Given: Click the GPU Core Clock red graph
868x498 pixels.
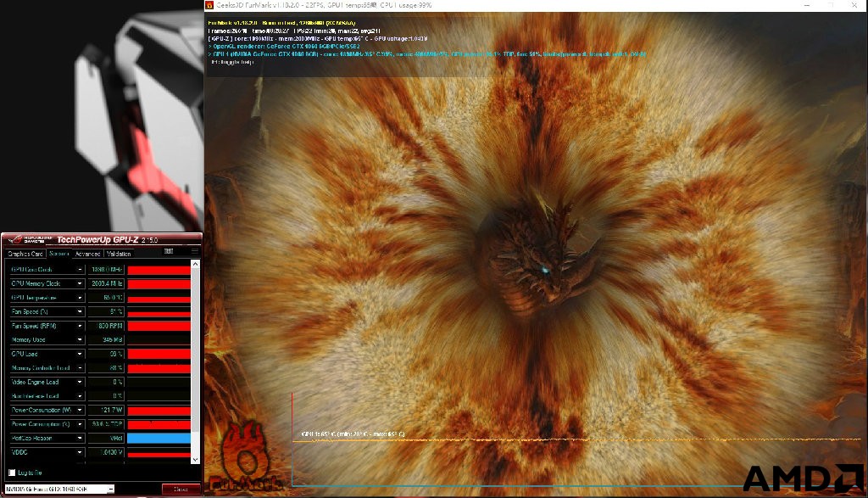Looking at the screenshot, I should pos(159,270).
